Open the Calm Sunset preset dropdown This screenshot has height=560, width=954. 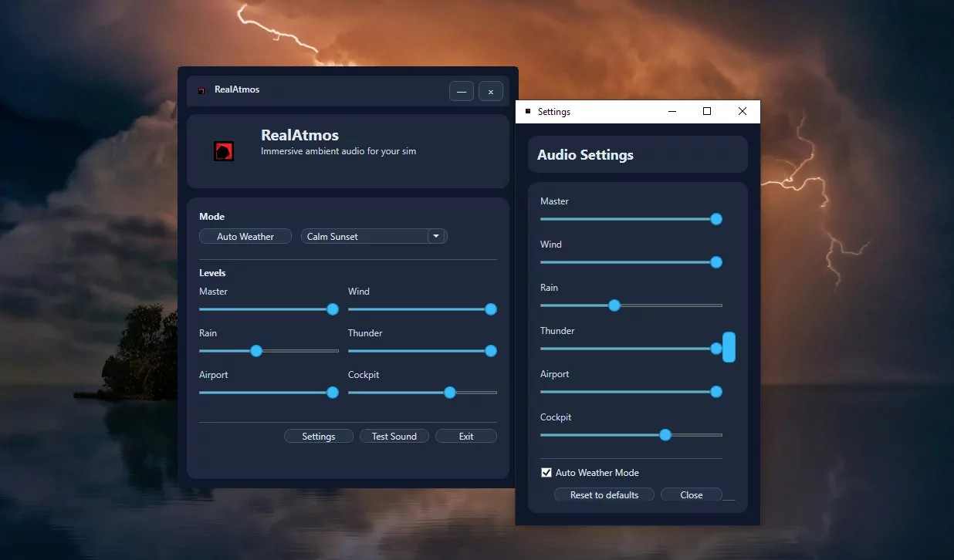click(x=436, y=236)
